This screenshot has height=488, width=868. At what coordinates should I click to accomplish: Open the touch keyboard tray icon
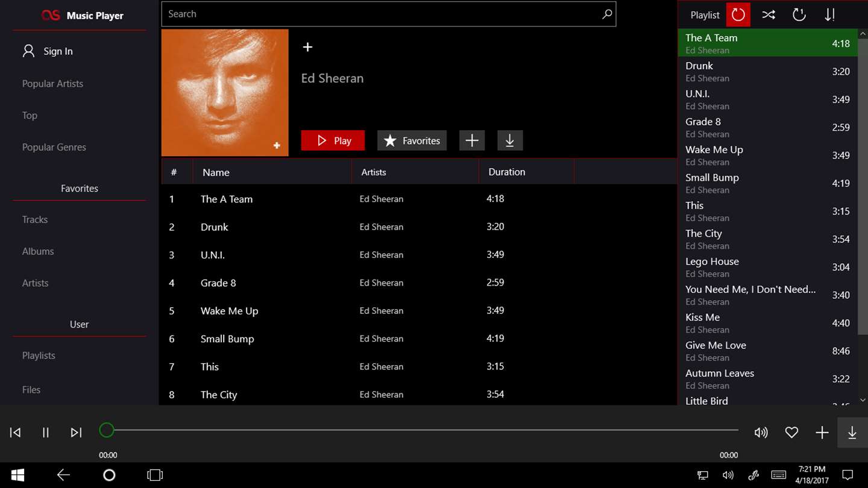[778, 475]
